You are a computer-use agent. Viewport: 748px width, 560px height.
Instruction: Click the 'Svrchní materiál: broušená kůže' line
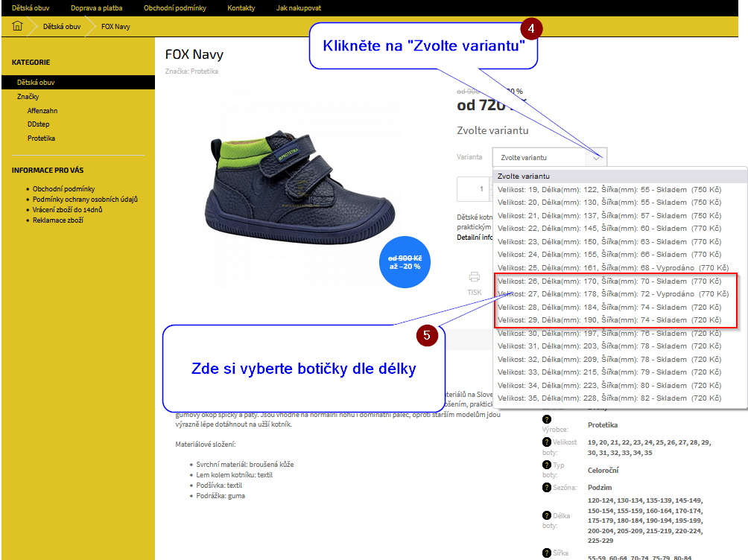tap(244, 464)
